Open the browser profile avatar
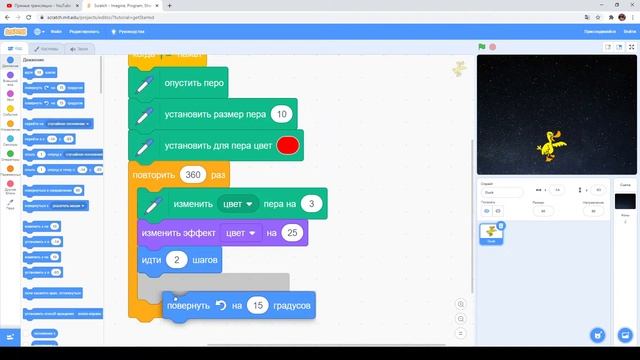The width and height of the screenshot is (640, 360). pos(622,17)
